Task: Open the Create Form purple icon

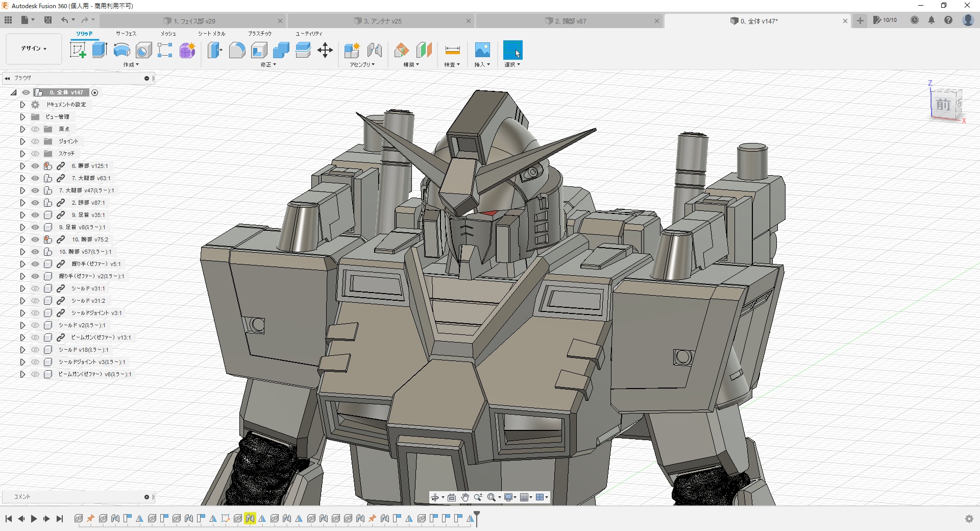Action: coord(187,50)
